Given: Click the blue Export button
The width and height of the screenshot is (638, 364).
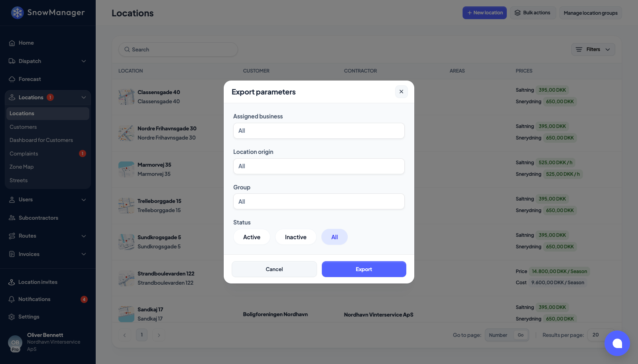Looking at the screenshot, I should (x=364, y=269).
